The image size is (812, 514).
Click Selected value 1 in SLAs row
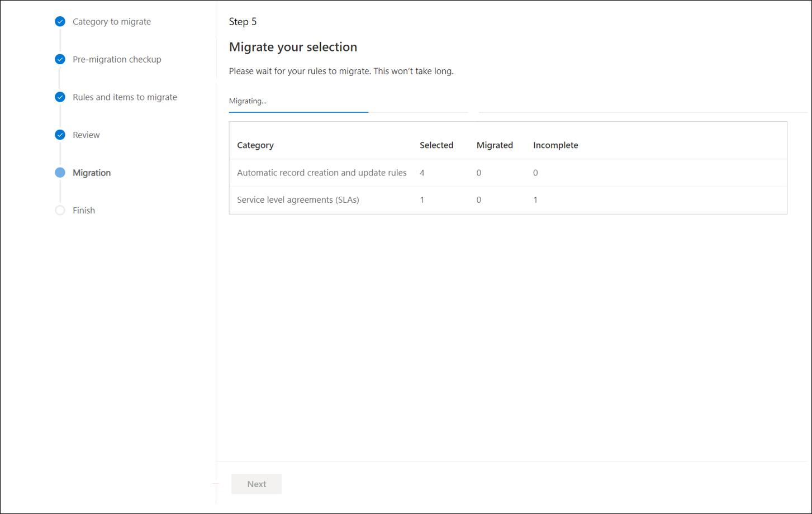(422, 200)
